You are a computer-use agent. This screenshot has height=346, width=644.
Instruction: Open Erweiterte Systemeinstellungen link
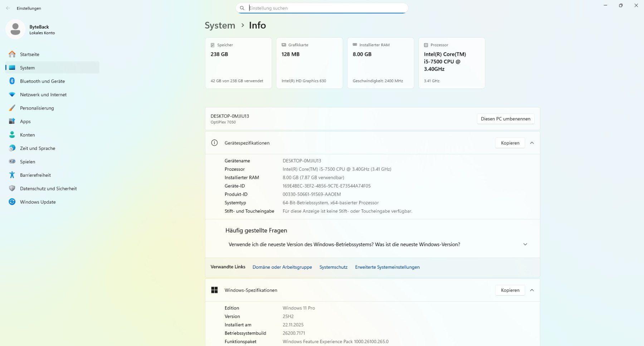pos(387,267)
